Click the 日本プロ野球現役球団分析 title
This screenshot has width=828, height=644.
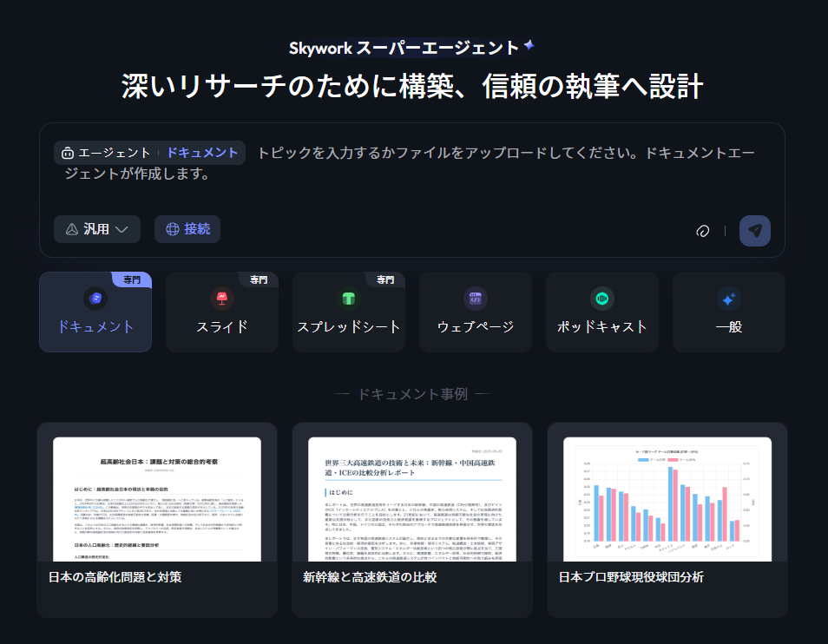tap(631, 577)
